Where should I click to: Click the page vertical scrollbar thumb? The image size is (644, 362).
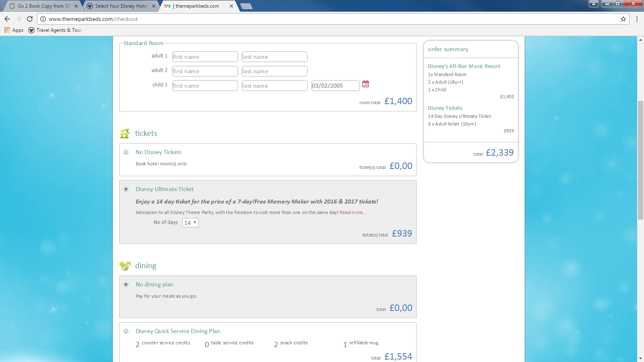click(x=640, y=160)
